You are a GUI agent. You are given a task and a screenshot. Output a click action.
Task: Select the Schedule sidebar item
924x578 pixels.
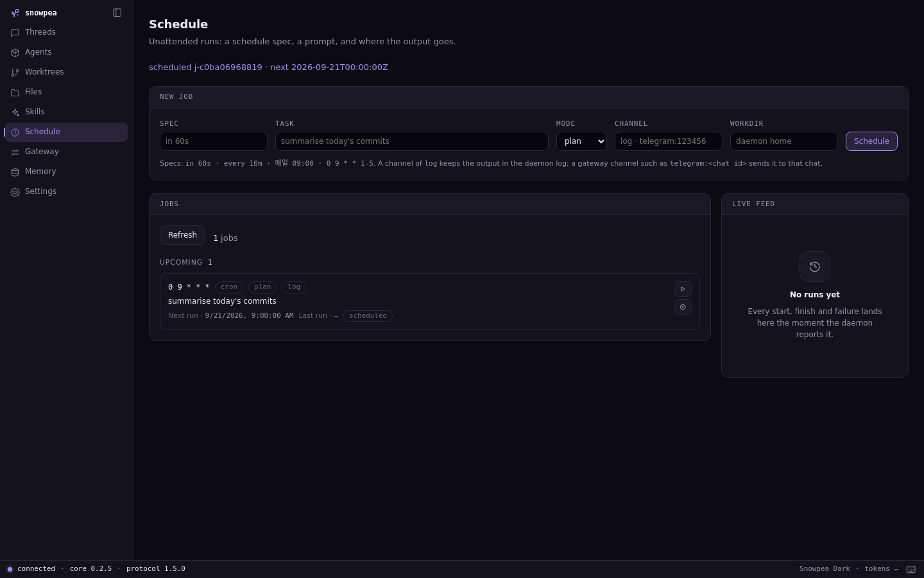pos(66,132)
